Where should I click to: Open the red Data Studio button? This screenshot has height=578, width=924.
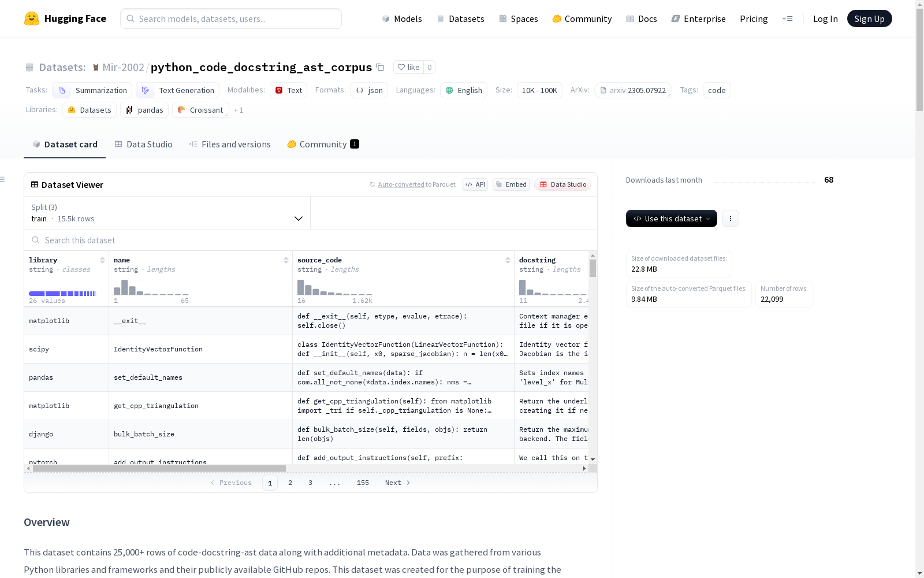[x=562, y=184]
